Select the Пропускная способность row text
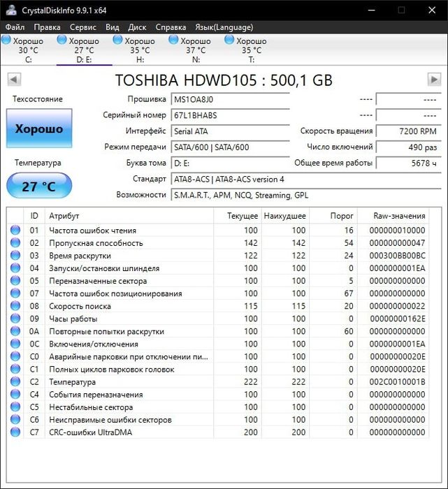This screenshot has height=489, width=448. 96,243
